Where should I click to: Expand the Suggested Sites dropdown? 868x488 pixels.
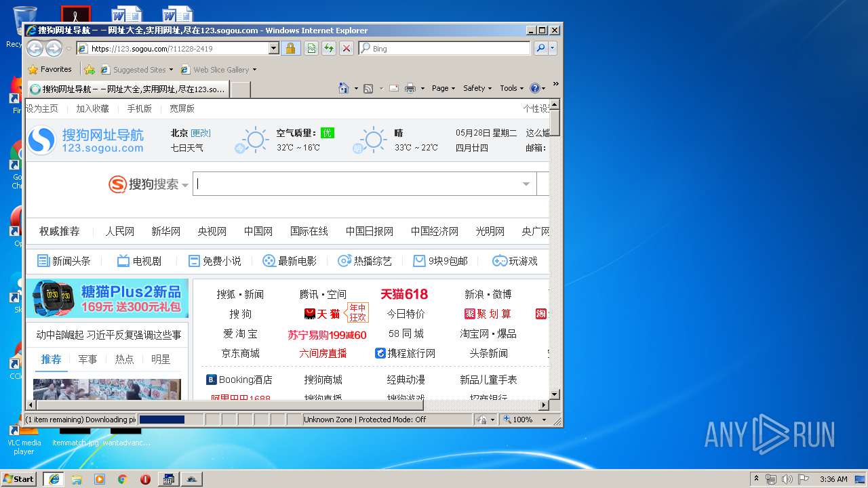click(x=171, y=69)
